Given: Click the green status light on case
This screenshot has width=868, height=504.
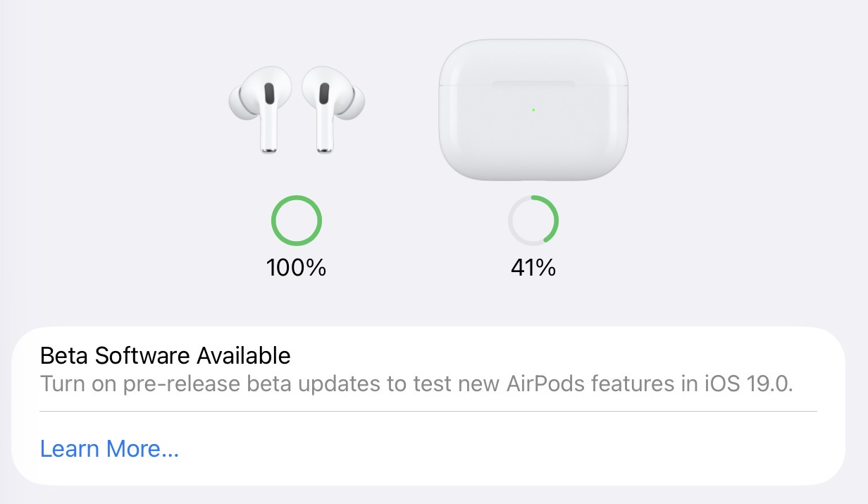Looking at the screenshot, I should 533,110.
